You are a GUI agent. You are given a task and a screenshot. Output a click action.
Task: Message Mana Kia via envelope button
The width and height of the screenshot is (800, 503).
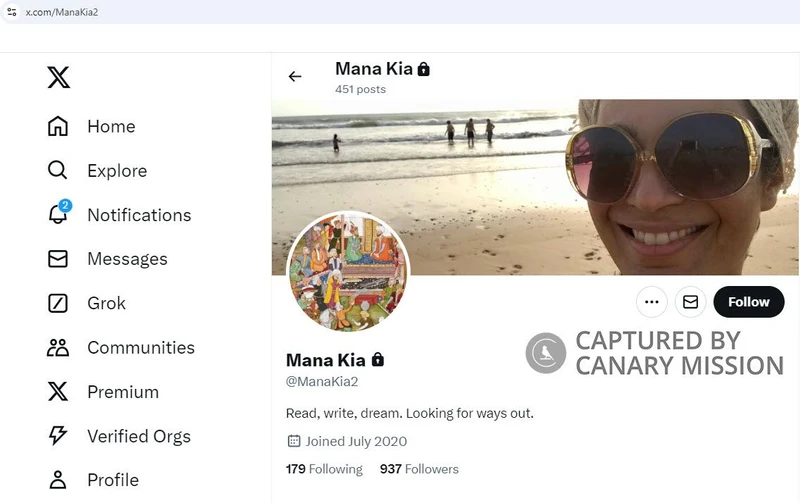(690, 302)
